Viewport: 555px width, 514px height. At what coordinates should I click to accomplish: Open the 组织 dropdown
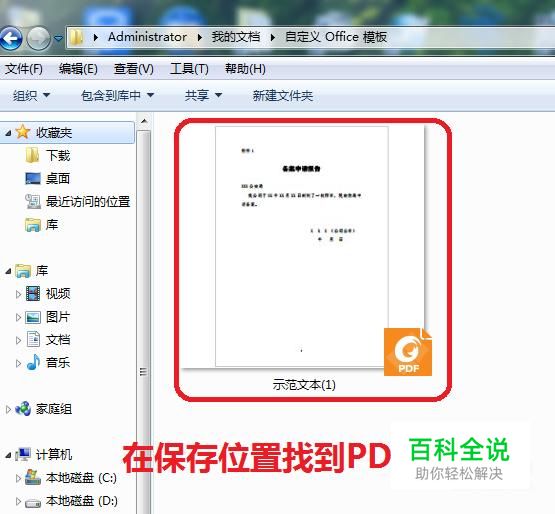pos(32,96)
